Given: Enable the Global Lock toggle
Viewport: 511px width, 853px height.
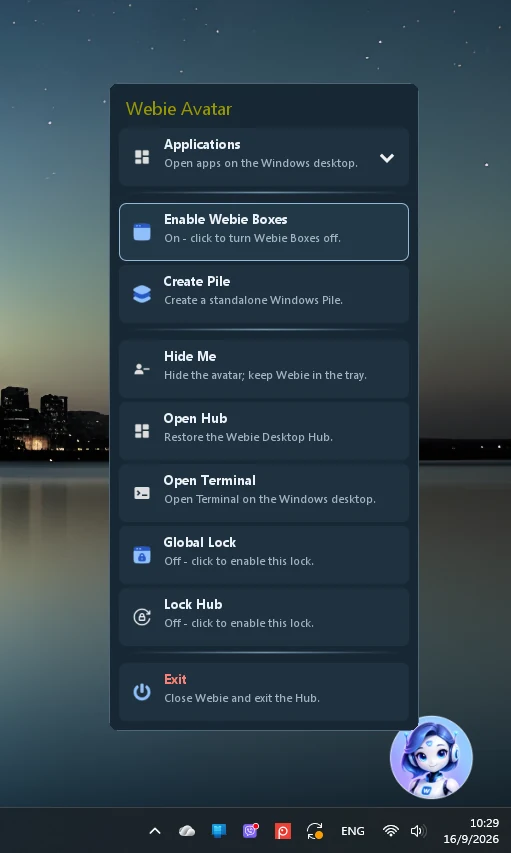Looking at the screenshot, I should click(264, 555).
